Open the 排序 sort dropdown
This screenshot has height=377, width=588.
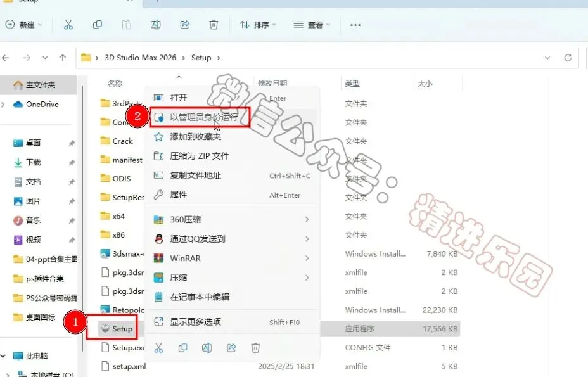coord(258,25)
